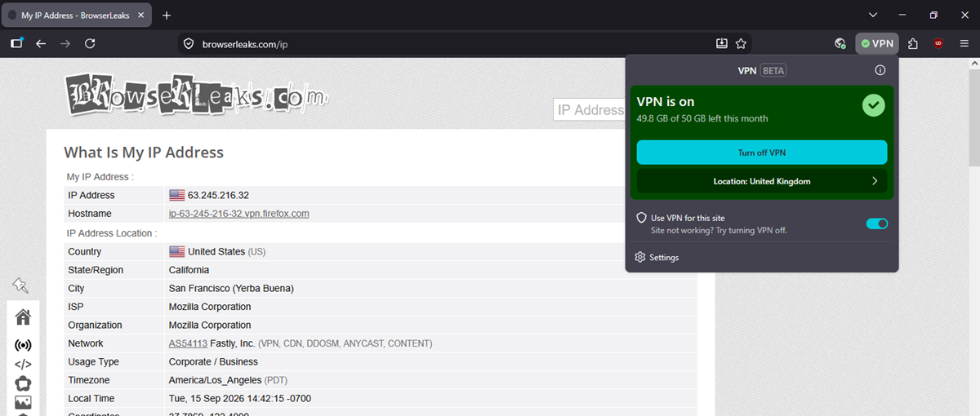The image size is (980, 416).
Task: Click the home icon in site sidebar
Action: pos(23,316)
